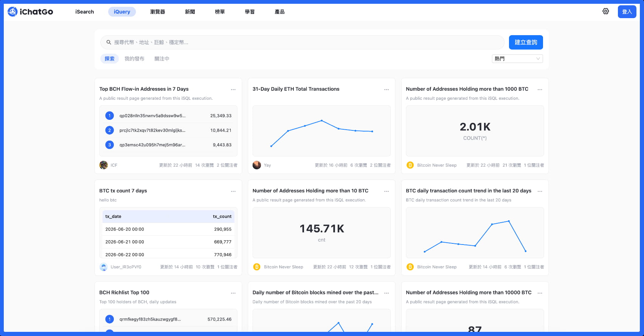
Task: Click value 570,225.46
Action: [219, 319]
